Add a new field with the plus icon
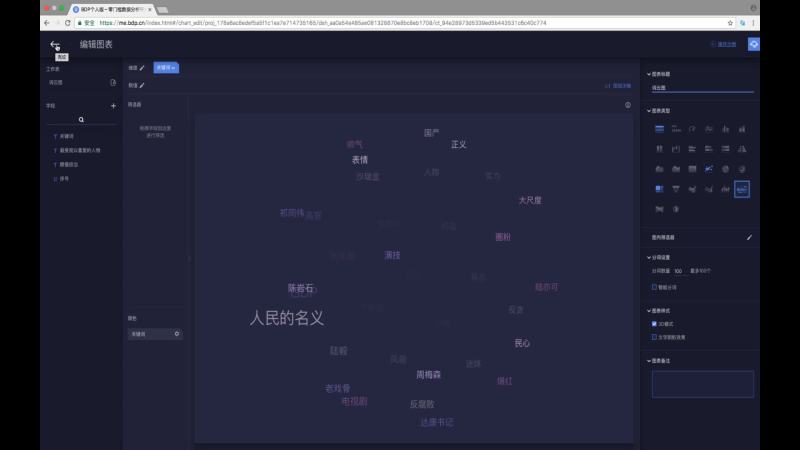Image resolution: width=800 pixels, height=450 pixels. coord(113,106)
